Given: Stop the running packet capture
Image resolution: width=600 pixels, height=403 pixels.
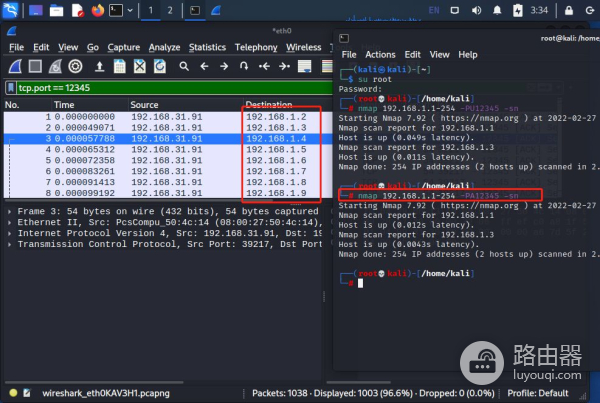Looking at the screenshot, I should point(34,66).
